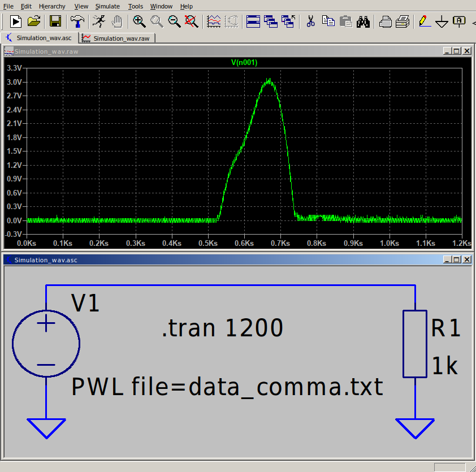Run the simulation with the running man icon
The image size is (476, 472).
pyautogui.click(x=99, y=21)
